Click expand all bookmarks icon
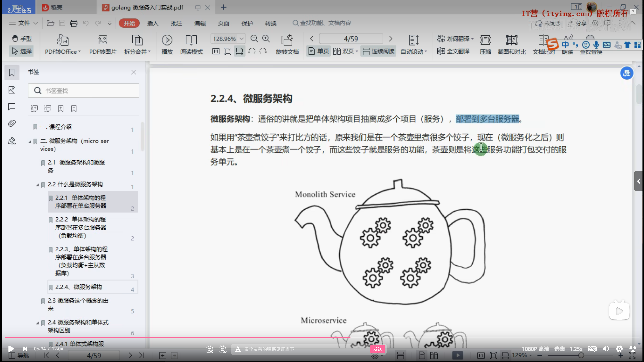Viewport: 644px width, 362px height. tap(34, 108)
